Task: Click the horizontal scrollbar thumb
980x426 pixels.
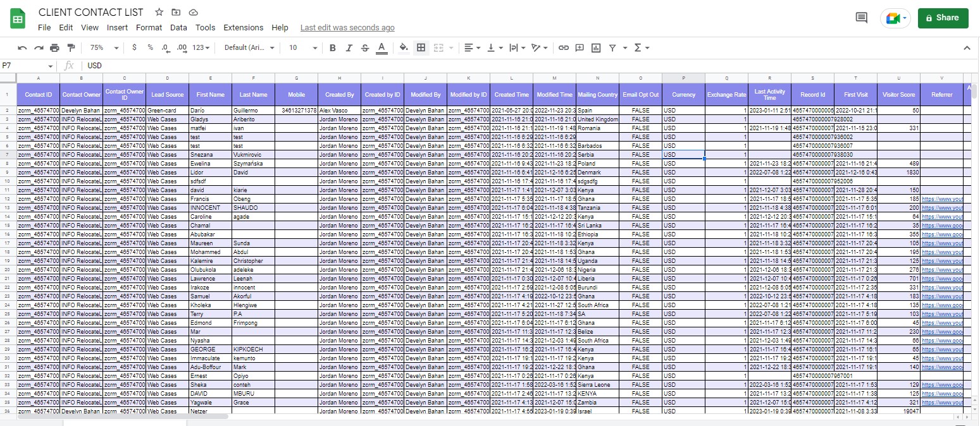Action: click(123, 417)
